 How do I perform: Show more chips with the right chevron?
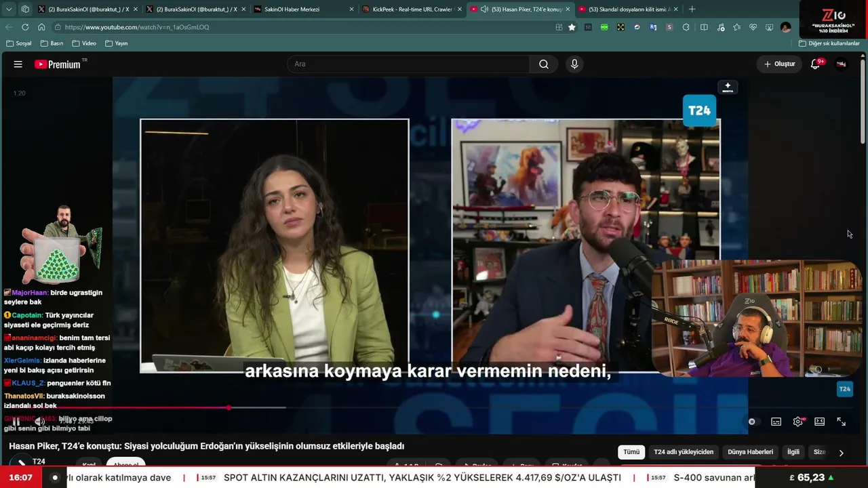coord(841,453)
